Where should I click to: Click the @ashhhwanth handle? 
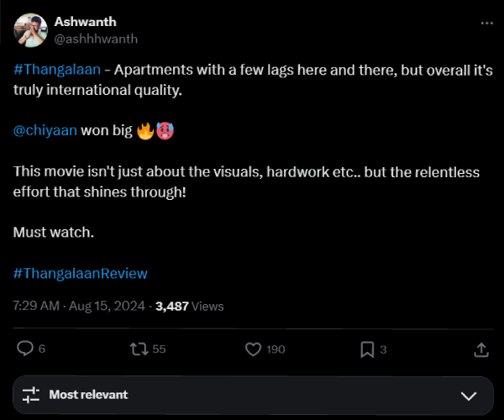coord(95,39)
